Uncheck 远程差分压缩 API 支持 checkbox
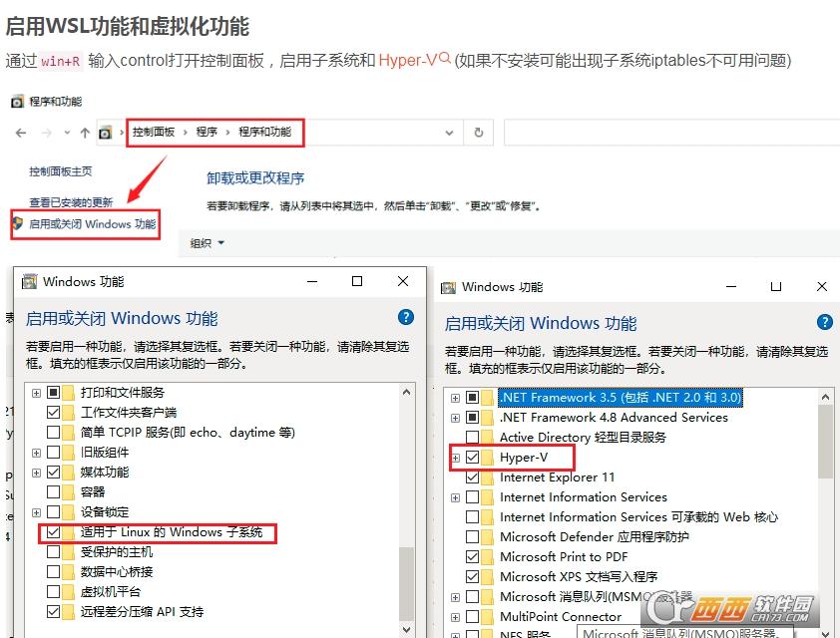This screenshot has height=638, width=840. tap(53, 611)
